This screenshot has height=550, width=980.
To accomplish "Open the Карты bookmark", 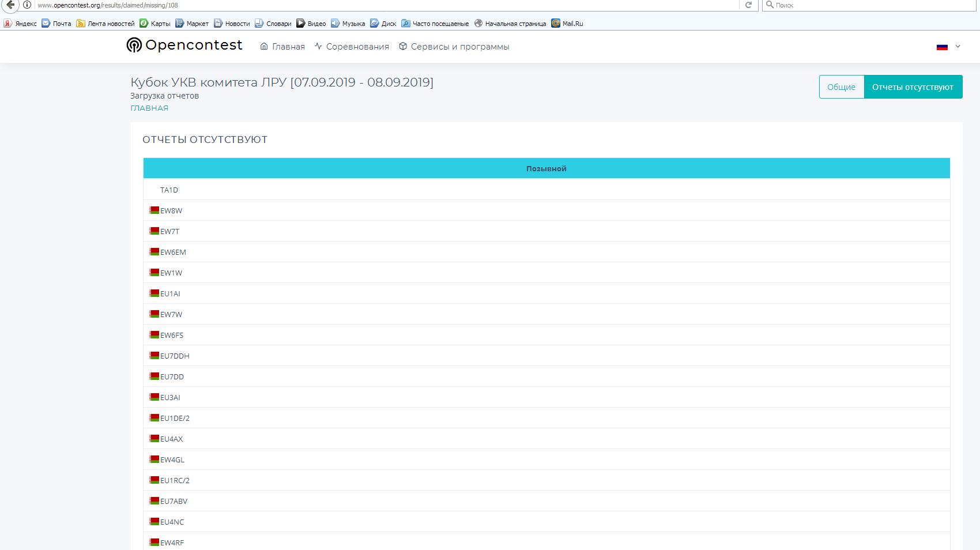I will tap(155, 24).
